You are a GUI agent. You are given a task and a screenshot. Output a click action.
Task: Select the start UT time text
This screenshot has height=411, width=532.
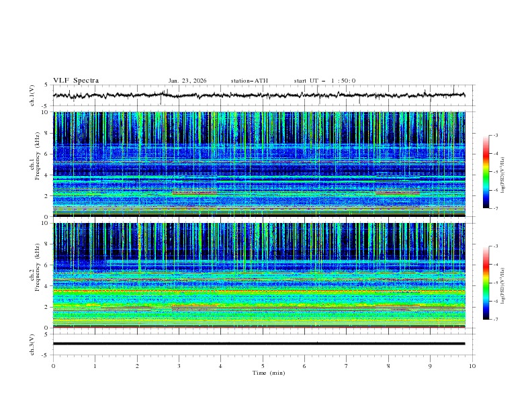(x=324, y=81)
